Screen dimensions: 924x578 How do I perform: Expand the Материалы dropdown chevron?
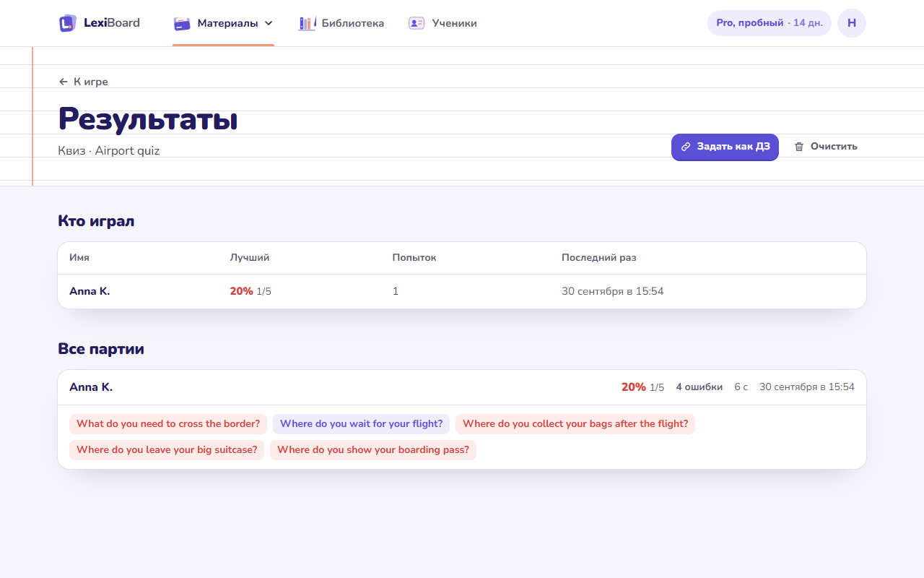click(x=269, y=23)
